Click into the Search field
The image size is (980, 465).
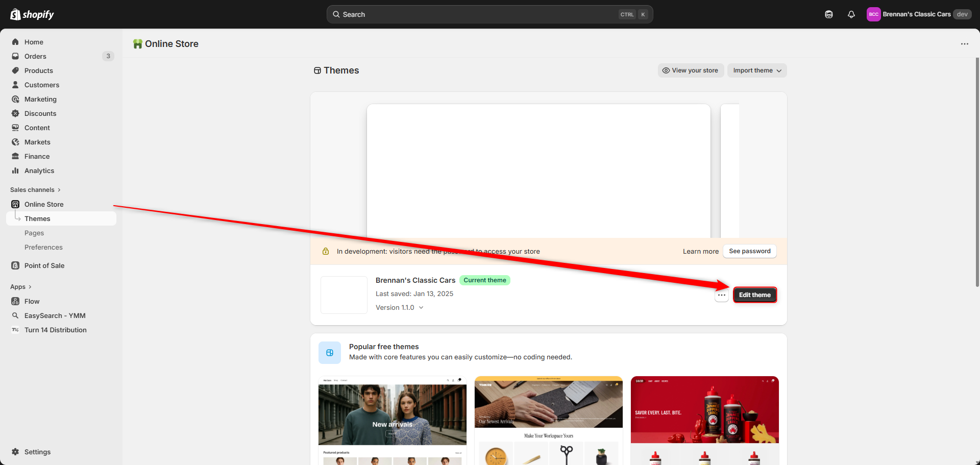[489, 14]
